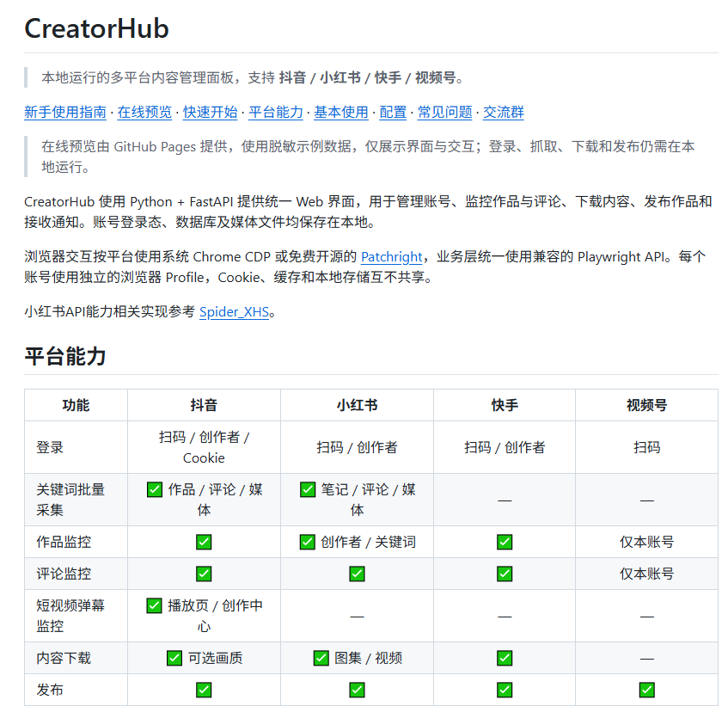Select the 快手 column header
The width and height of the screenshot is (728, 706).
tap(505, 405)
